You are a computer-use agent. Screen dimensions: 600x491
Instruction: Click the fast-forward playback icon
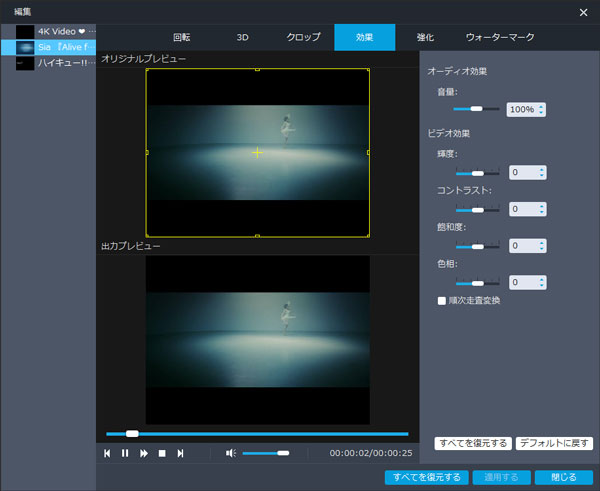(144, 453)
